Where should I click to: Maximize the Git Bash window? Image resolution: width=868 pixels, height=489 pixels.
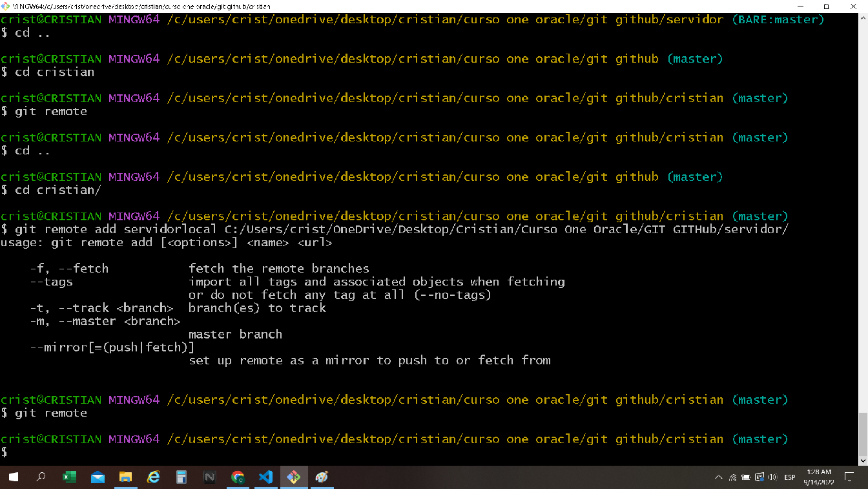[x=826, y=6]
